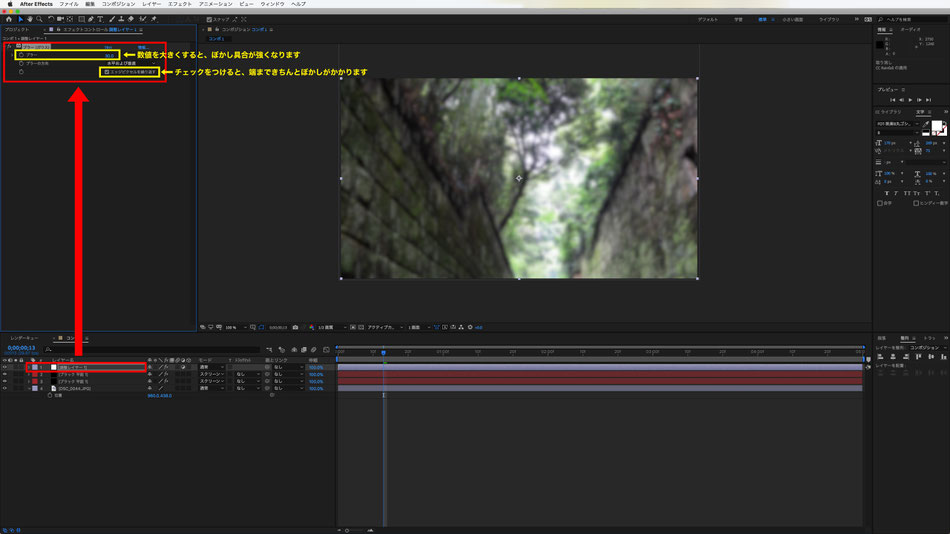Click the Apple menu icon
This screenshot has width=950, height=534.
point(10,4)
